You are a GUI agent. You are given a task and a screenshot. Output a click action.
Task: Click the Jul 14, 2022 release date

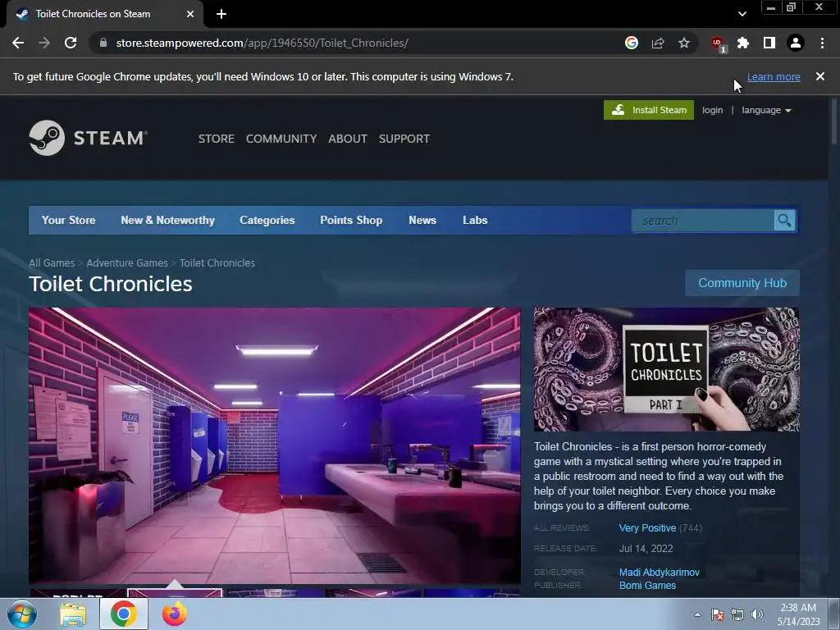click(646, 549)
